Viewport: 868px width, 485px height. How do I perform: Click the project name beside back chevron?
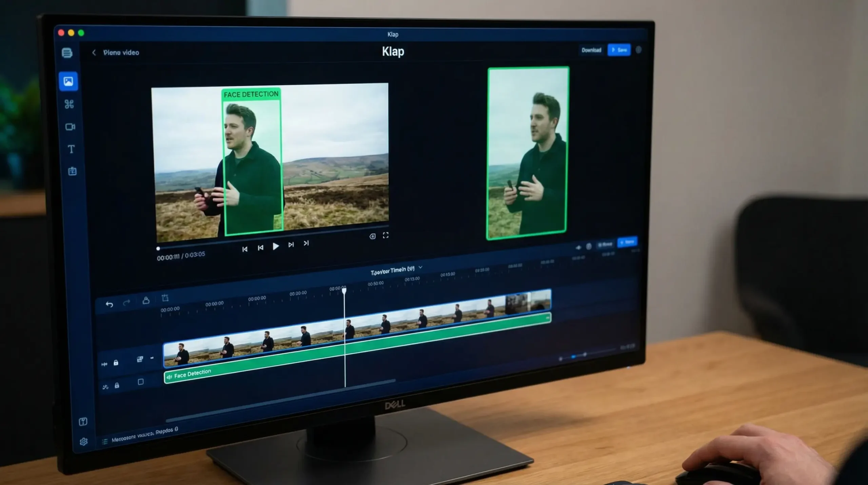[121, 53]
